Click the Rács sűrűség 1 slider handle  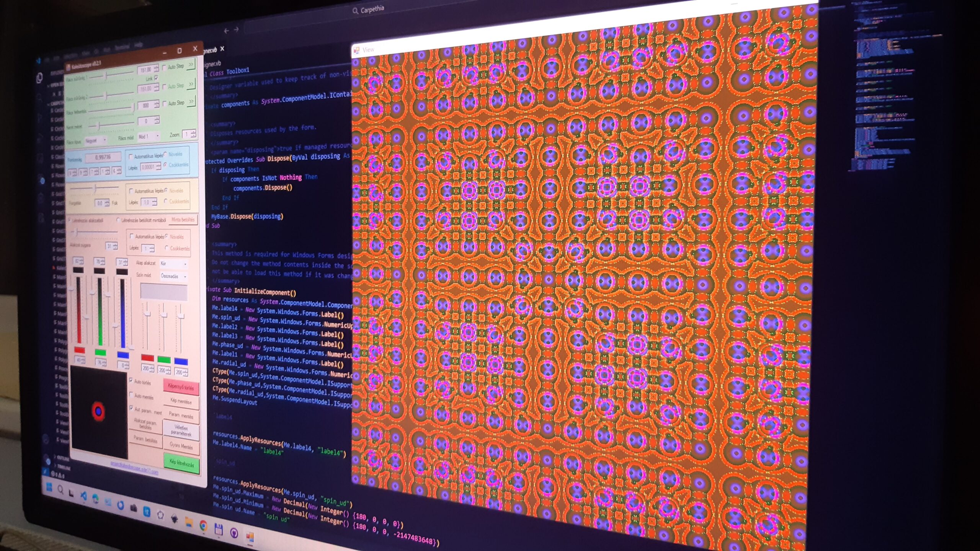pos(106,75)
